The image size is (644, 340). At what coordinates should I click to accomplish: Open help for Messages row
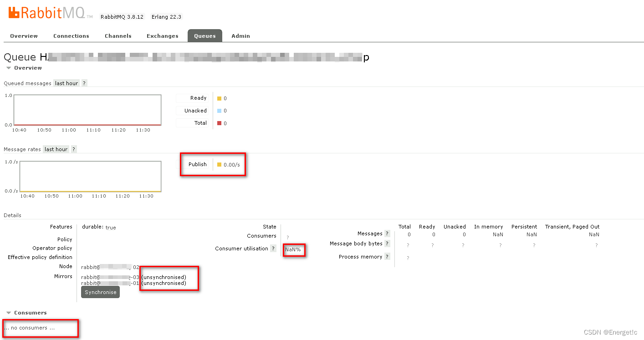[387, 233]
